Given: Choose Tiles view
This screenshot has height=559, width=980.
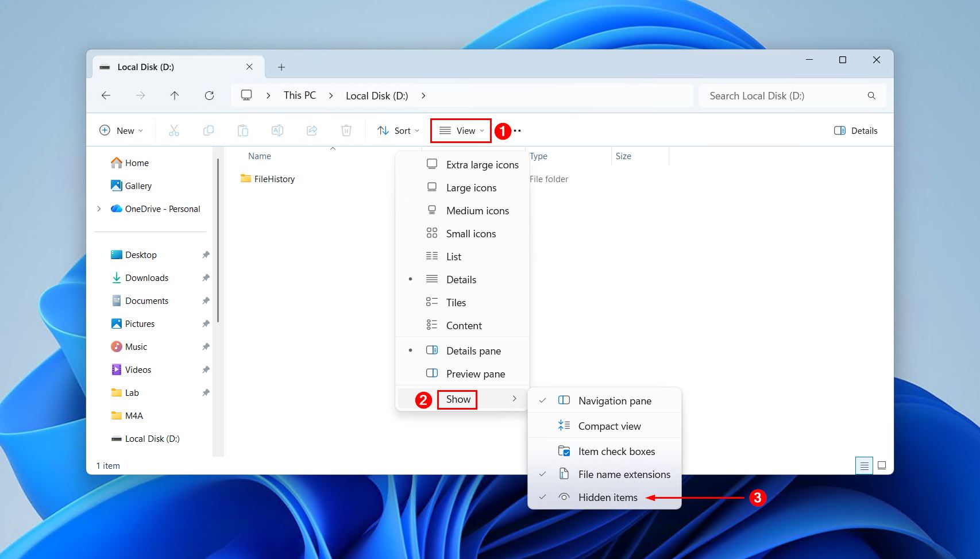Looking at the screenshot, I should (x=462, y=302).
